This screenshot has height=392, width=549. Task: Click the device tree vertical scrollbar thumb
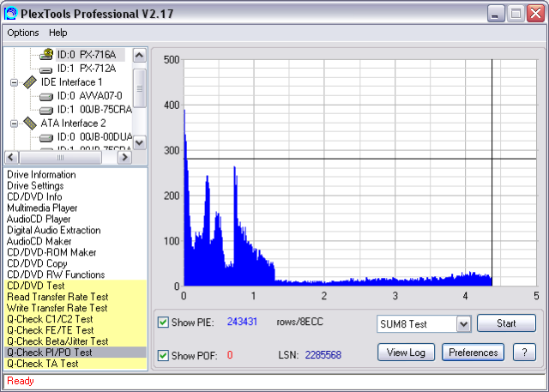click(140, 88)
